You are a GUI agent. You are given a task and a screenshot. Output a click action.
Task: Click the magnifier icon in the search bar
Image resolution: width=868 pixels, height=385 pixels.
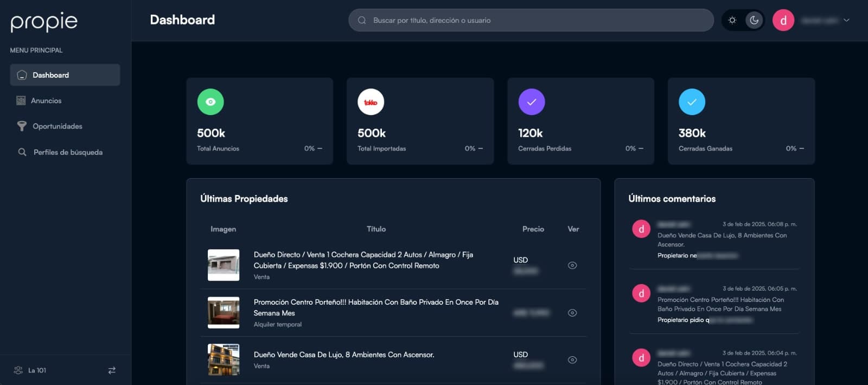(x=362, y=20)
